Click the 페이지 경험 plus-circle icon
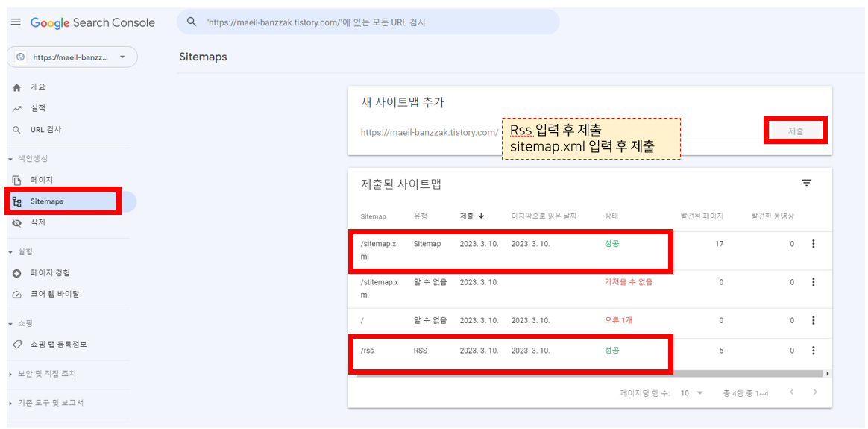Screen dimensions: 868x429 (16, 273)
